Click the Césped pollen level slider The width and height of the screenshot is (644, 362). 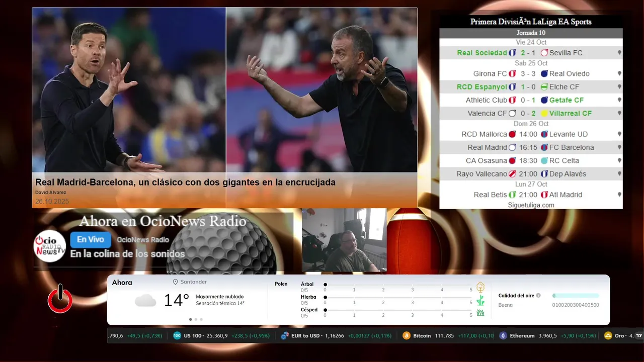coord(398,310)
